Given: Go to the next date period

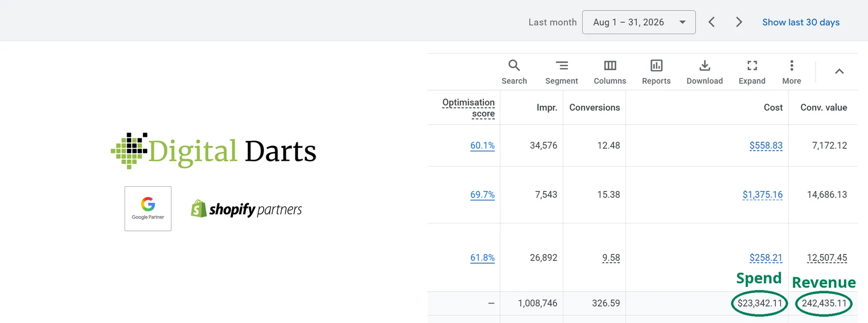Looking at the screenshot, I should tap(739, 22).
